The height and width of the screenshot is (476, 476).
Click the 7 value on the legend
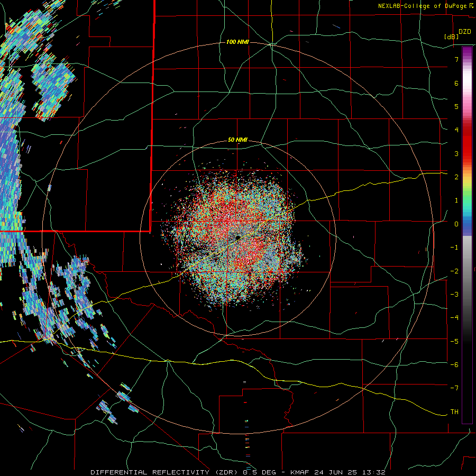pyautogui.click(x=456, y=59)
